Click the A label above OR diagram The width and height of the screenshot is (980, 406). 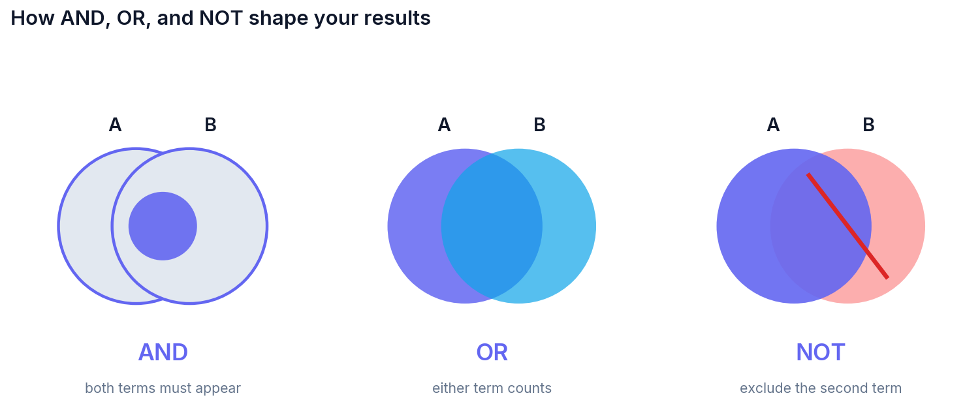[x=444, y=125]
